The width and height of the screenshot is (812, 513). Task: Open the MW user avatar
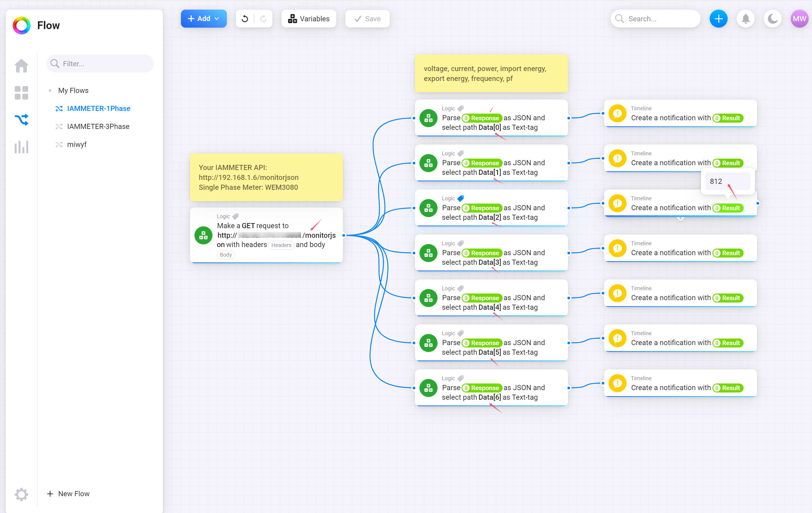coord(799,19)
